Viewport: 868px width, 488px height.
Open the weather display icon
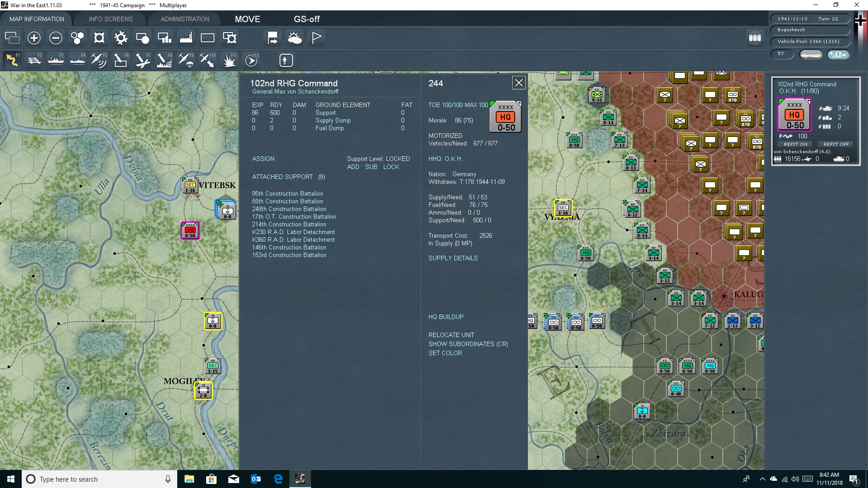[x=295, y=38]
